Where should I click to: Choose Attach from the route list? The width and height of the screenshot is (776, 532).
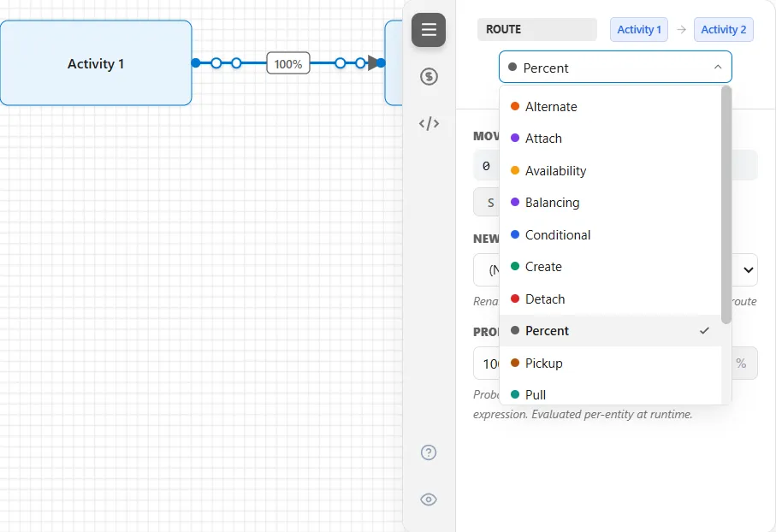[x=610, y=138]
